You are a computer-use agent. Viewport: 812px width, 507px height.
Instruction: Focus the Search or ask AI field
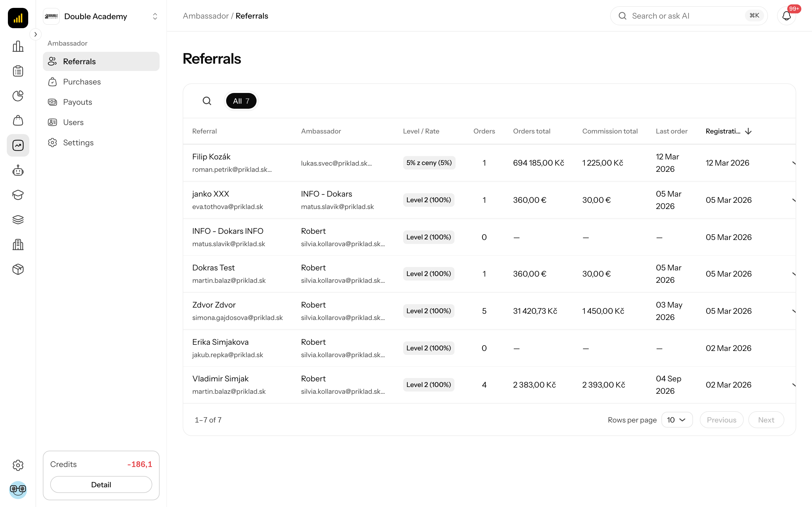click(689, 16)
